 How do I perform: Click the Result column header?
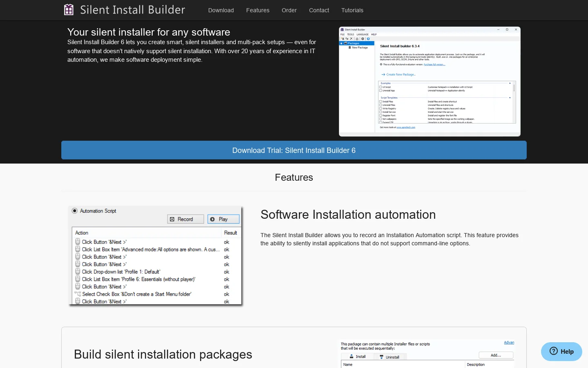pos(231,233)
